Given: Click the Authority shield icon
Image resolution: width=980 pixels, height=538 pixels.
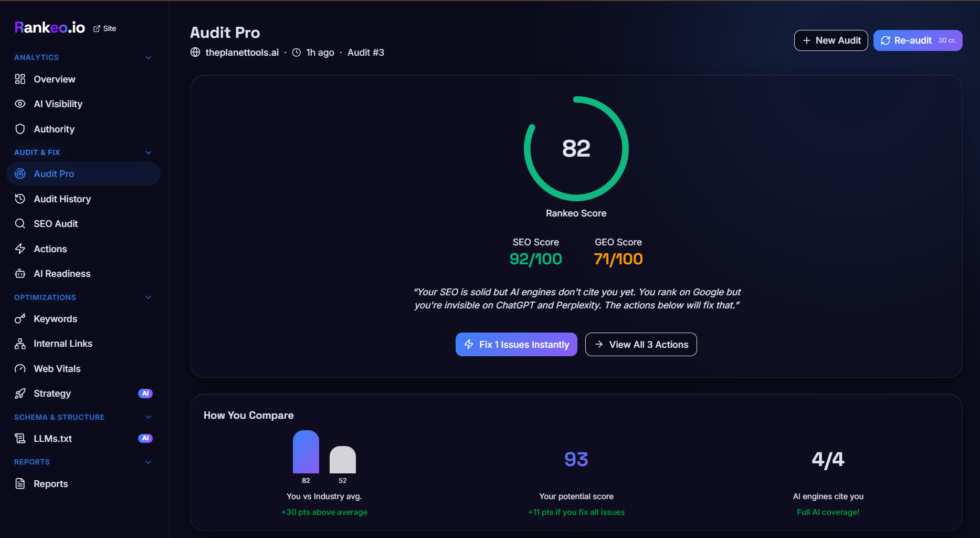Looking at the screenshot, I should coord(20,129).
